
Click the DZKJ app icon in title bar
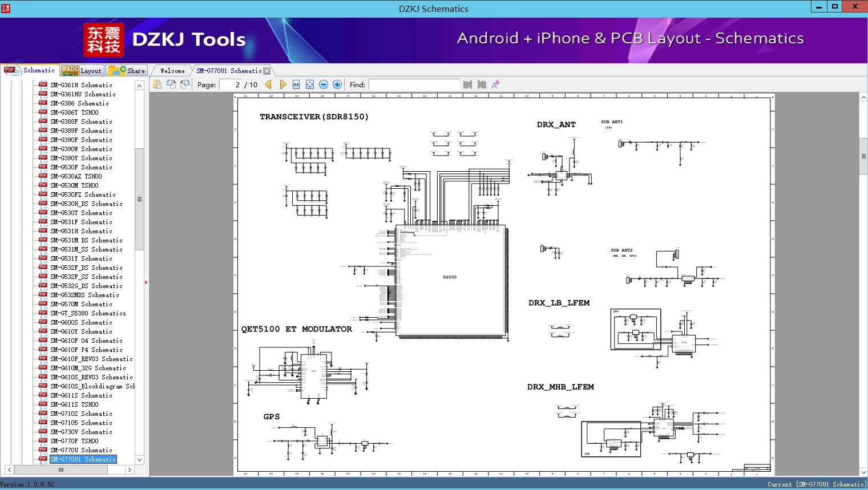6,8
